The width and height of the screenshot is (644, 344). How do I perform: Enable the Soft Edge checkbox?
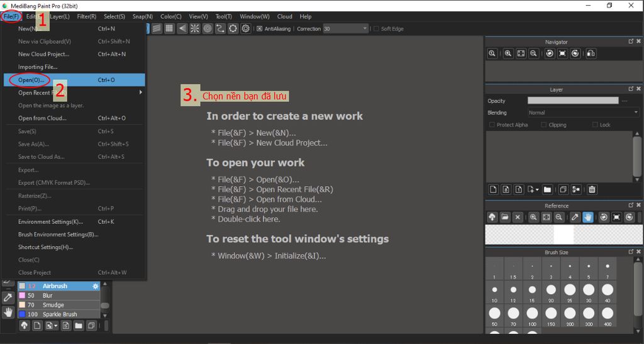click(x=376, y=29)
